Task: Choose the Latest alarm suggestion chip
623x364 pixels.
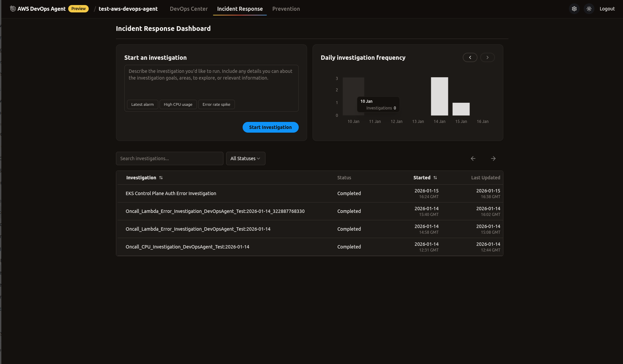Action: tap(142, 104)
